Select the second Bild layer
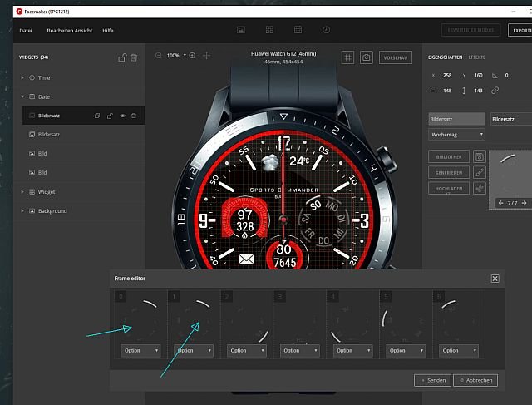Viewport: 532px width, 405px height. (83, 172)
